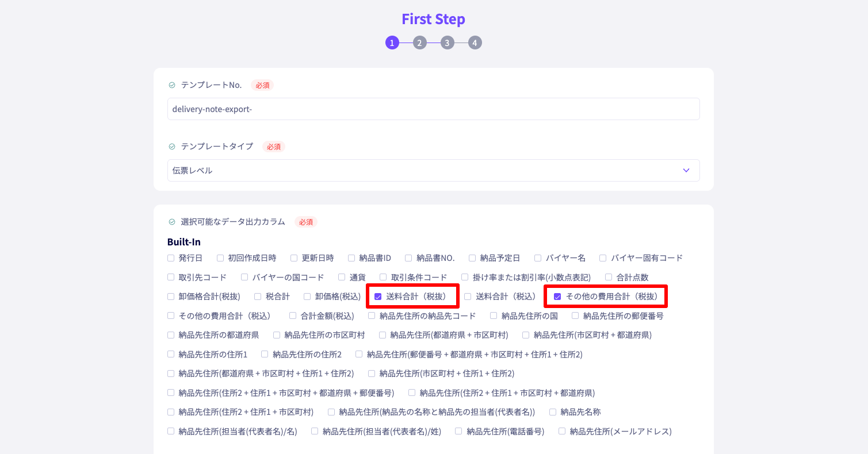The width and height of the screenshot is (868, 454).
Task: Enable the 発行日 checkbox
Action: click(171, 258)
